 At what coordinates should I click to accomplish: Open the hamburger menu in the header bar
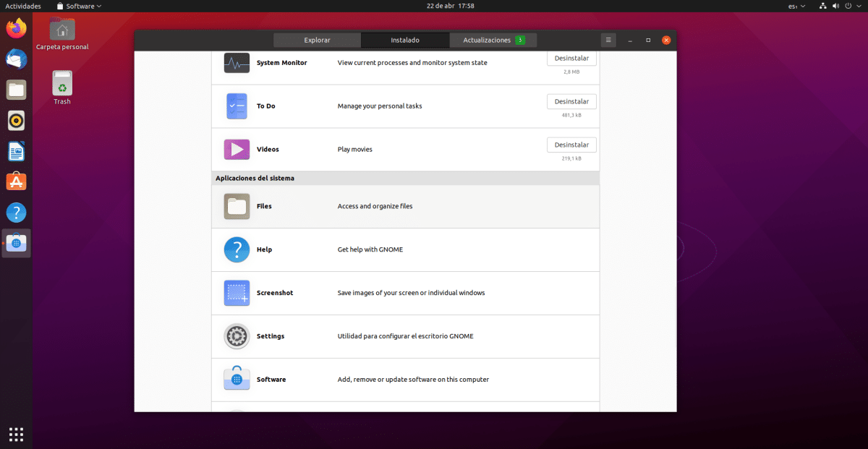608,40
